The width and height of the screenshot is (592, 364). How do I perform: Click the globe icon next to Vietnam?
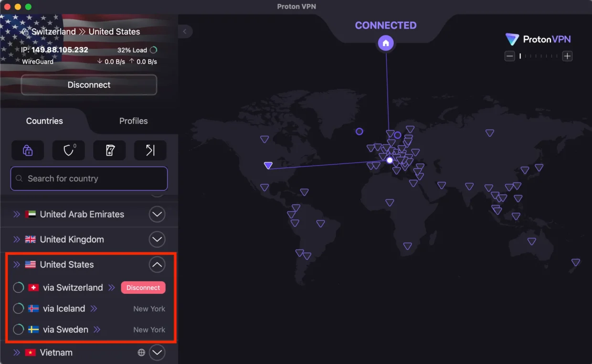tap(141, 353)
